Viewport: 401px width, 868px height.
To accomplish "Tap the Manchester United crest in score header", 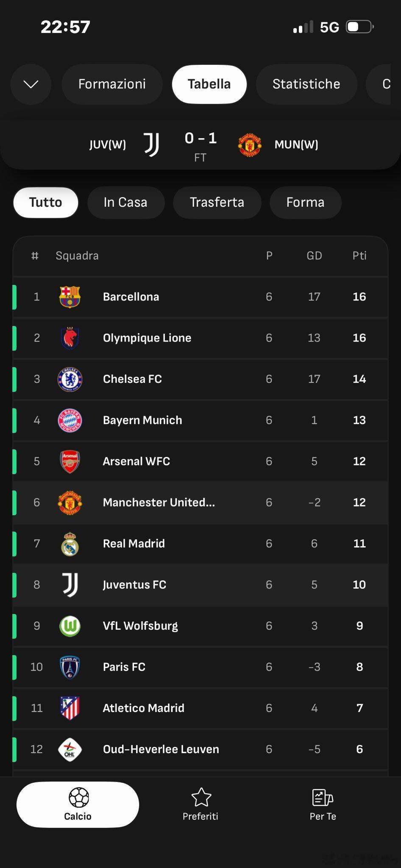I will 250,145.
